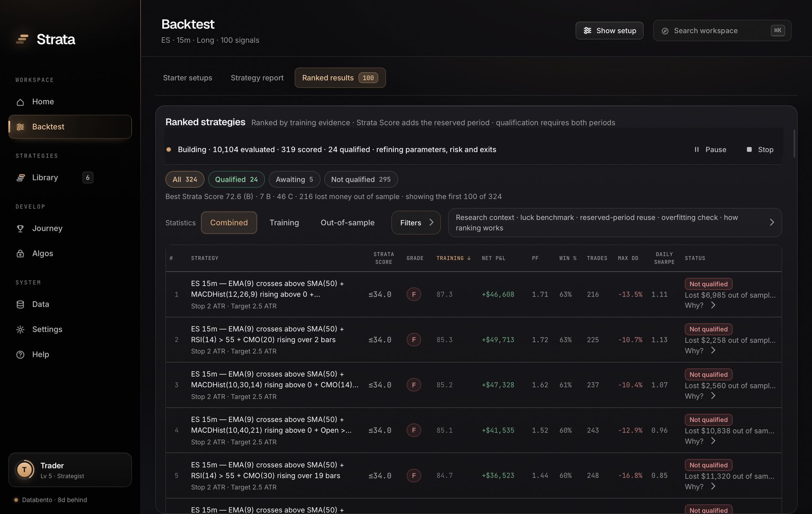This screenshot has width=812, height=514.
Task: Select the Ranked results tab
Action: [x=340, y=78]
